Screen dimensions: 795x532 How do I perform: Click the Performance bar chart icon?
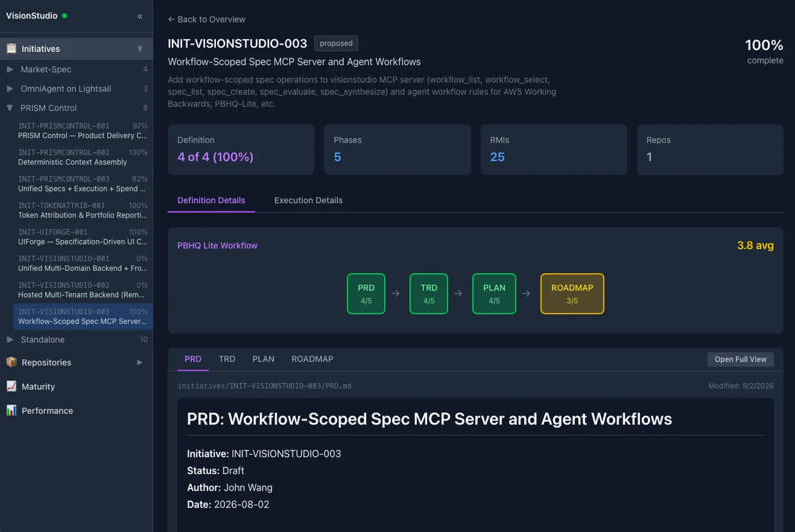point(11,411)
